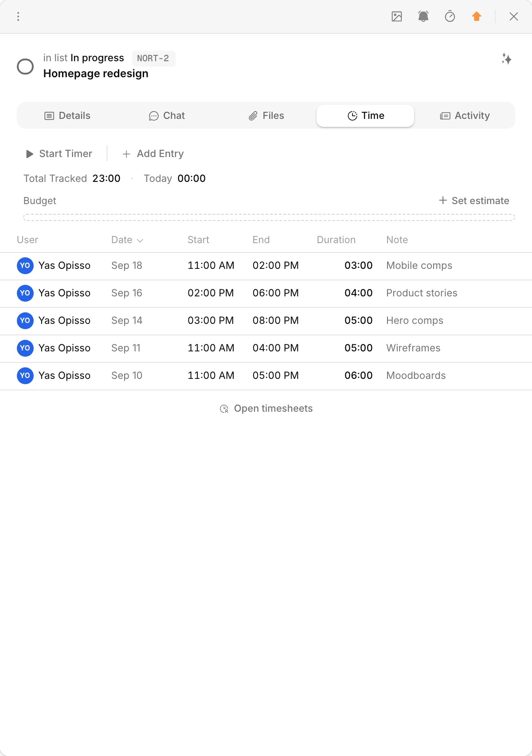
Task: Click the Total Tracked 23:00 value
Action: 106,178
